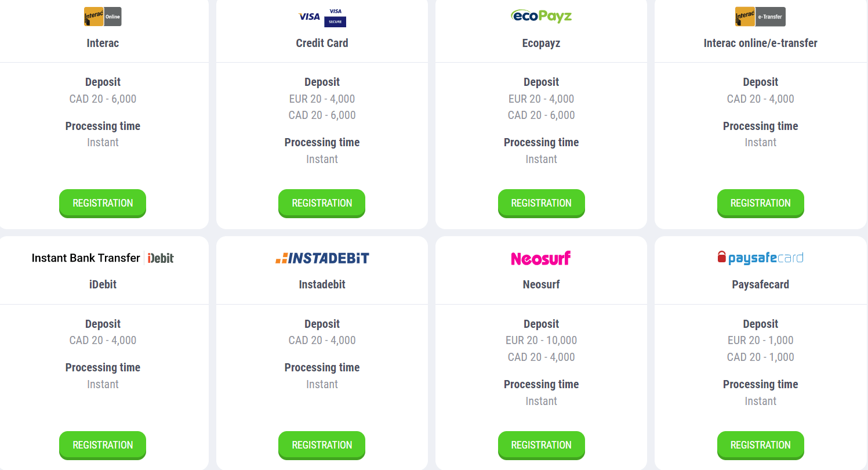The image size is (868, 470).
Task: Click the pink Neosurf logo
Action: pyautogui.click(x=541, y=258)
